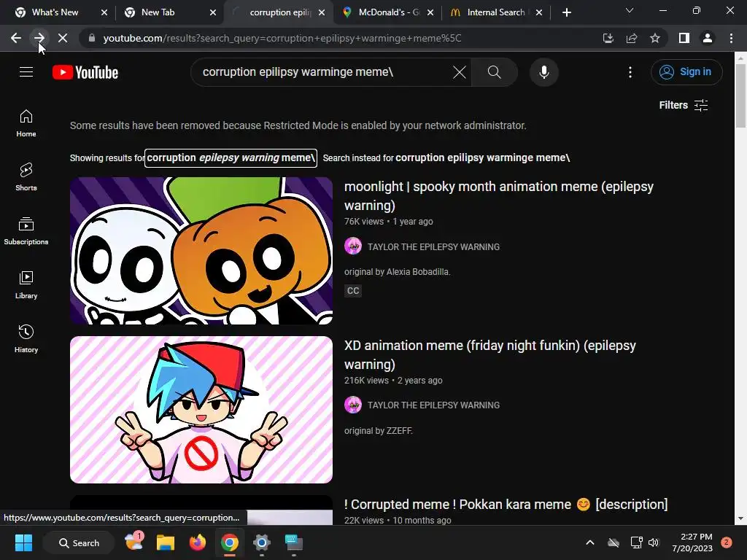The width and height of the screenshot is (747, 560).
Task: Click the taskbar Search box
Action: tap(79, 542)
